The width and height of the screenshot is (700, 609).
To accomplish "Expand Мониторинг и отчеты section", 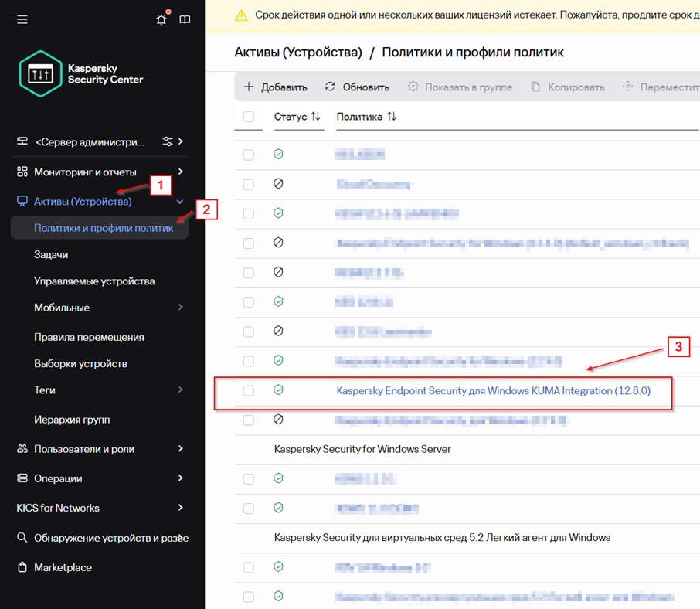I will tap(180, 172).
